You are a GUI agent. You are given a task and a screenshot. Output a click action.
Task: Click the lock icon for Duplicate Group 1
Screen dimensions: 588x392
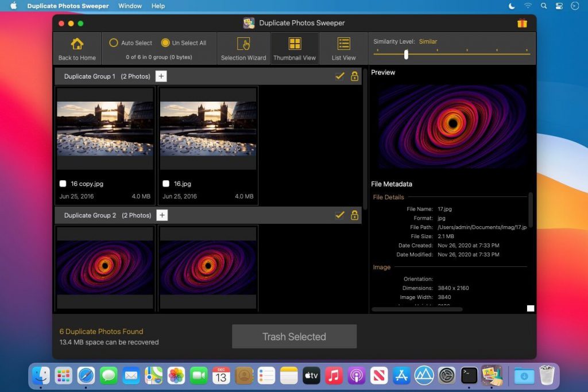[x=354, y=76]
